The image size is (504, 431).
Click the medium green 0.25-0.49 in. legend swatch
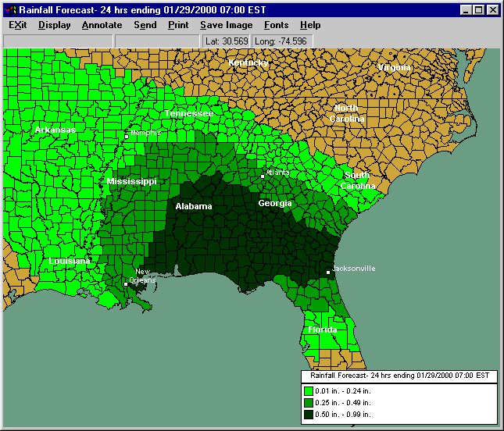point(309,403)
